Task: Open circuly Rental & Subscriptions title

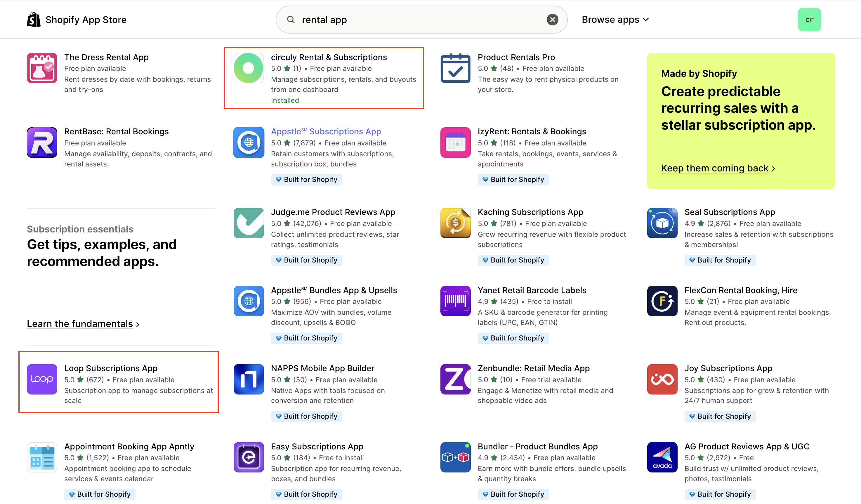Action: [x=329, y=57]
